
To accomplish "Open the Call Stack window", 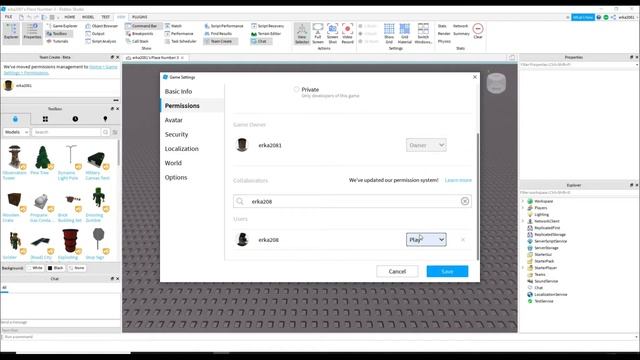I will [137, 41].
